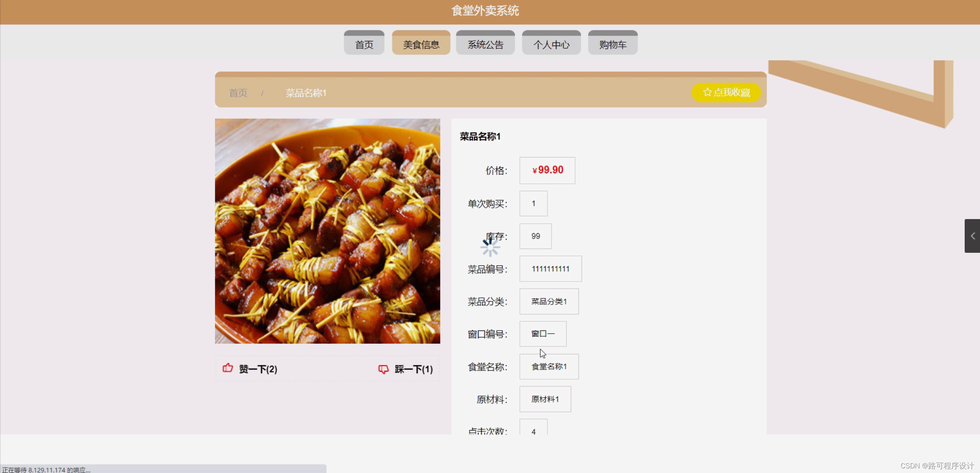Click the 踩一下(1) dislike text
The width and height of the screenshot is (980, 473).
coord(413,369)
